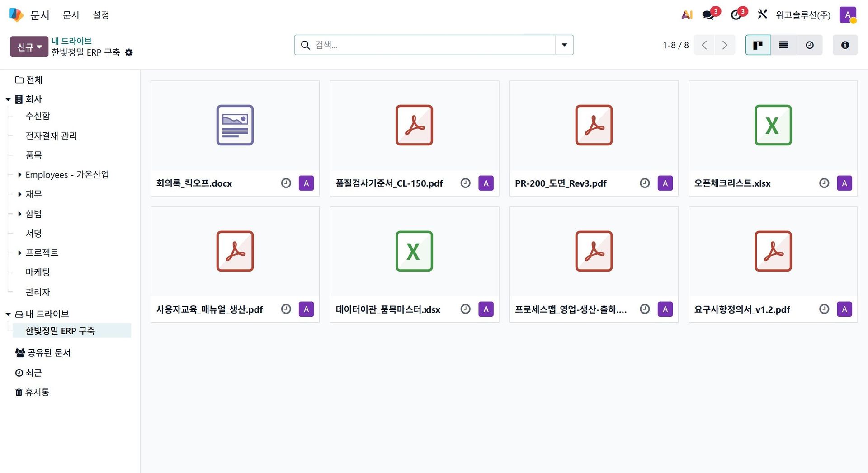Open the 문서 menu item
868x473 pixels.
(71, 15)
